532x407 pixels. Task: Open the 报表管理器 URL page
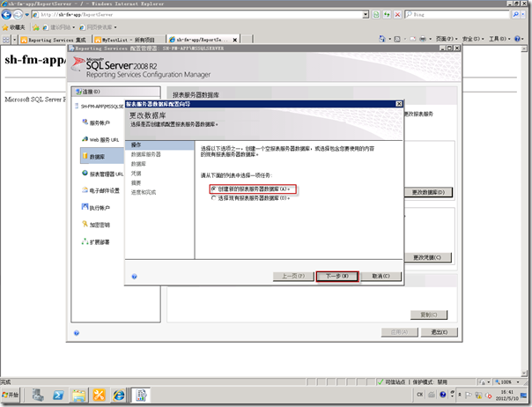(x=102, y=174)
